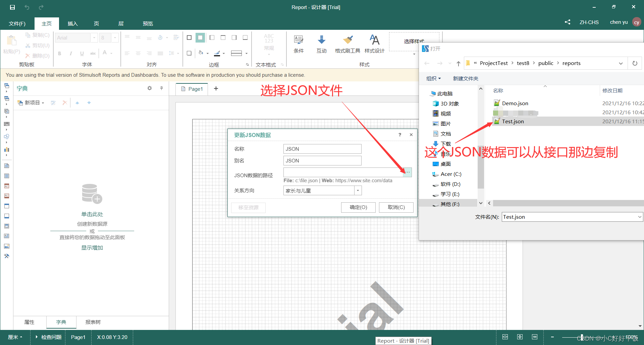
Task: Add a new page with the plus button
Action: tap(216, 88)
